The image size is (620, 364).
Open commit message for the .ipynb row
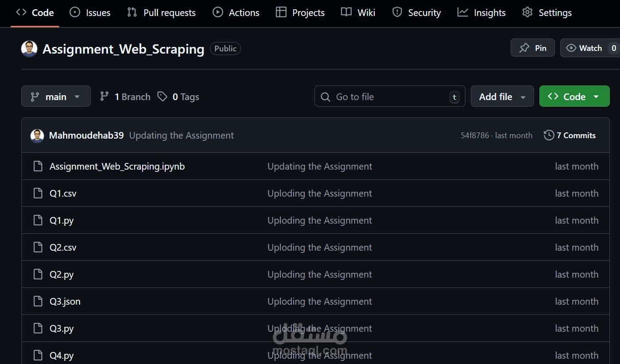click(x=320, y=167)
